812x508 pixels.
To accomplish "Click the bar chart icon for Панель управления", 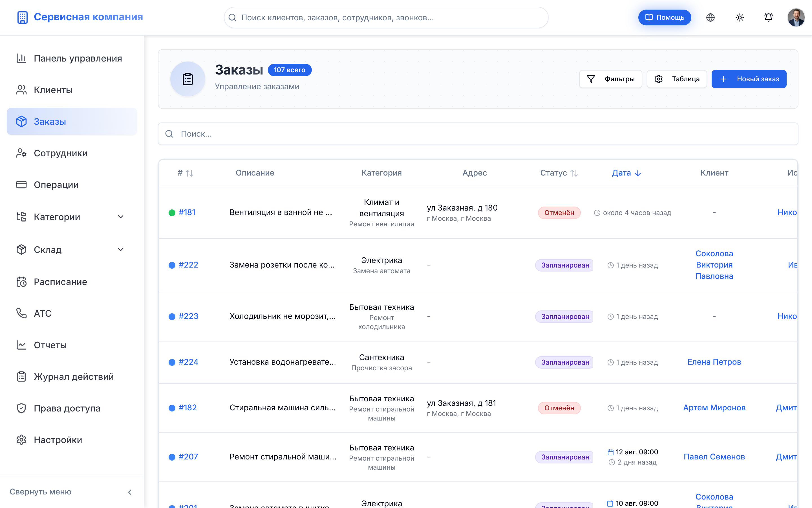I will click(x=21, y=58).
